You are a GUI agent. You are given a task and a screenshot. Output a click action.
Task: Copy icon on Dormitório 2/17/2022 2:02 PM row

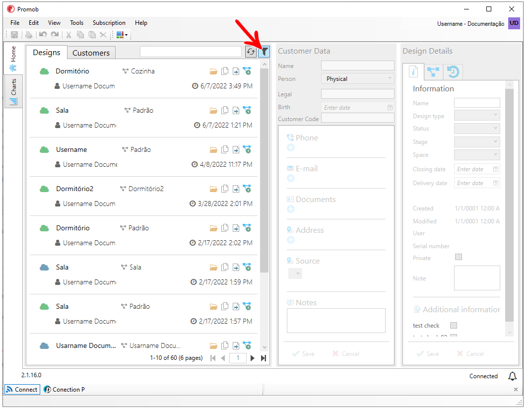coord(225,228)
